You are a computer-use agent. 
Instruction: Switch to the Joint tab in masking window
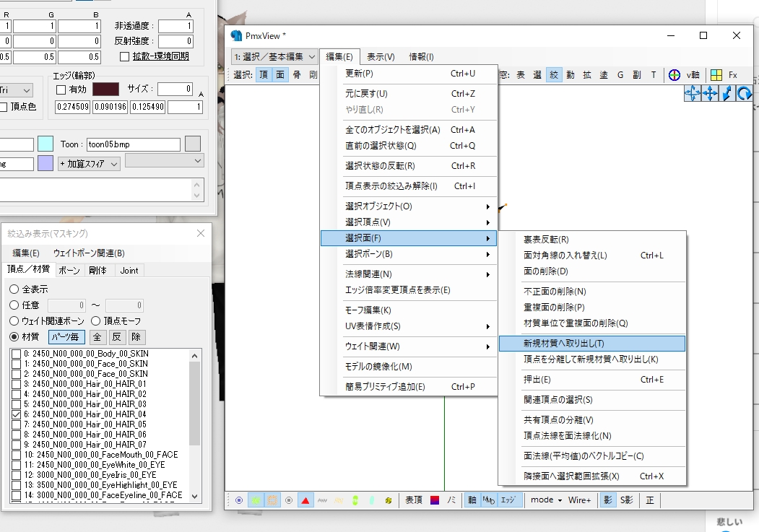[x=129, y=271]
